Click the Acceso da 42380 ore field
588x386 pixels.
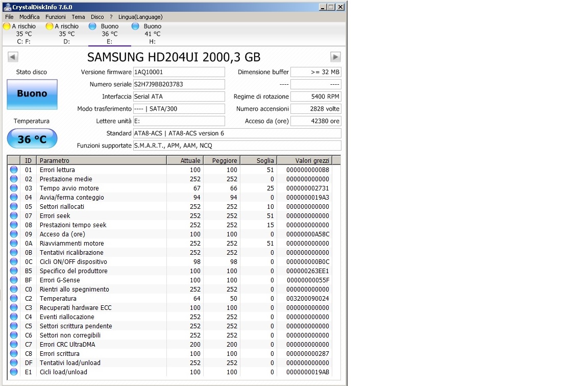[x=316, y=121]
